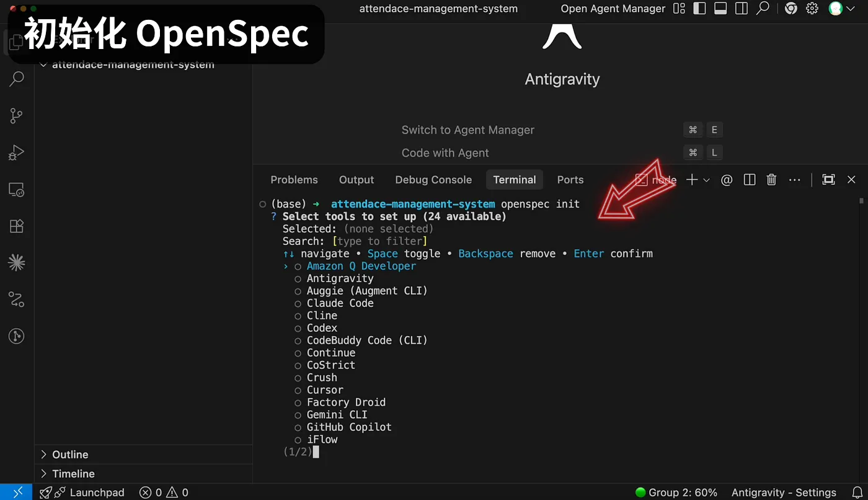Click the Group 2: 60% status item
This screenshot has height=500, width=868.
(676, 493)
